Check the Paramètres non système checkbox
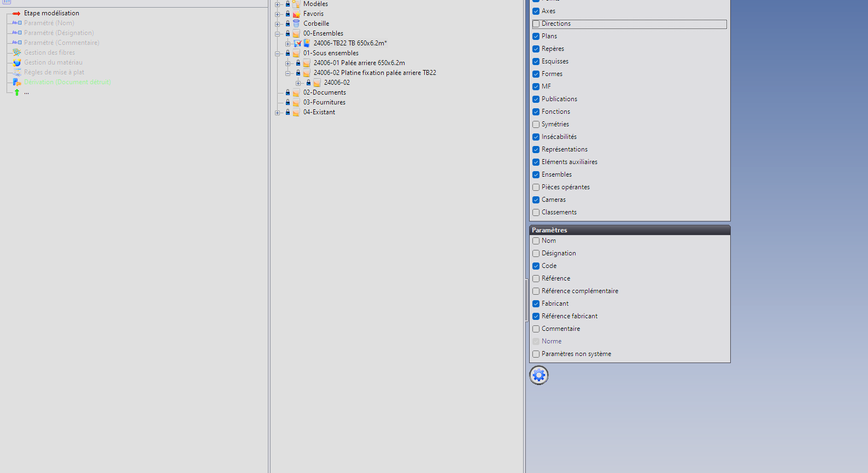The width and height of the screenshot is (868, 473). [x=536, y=354]
